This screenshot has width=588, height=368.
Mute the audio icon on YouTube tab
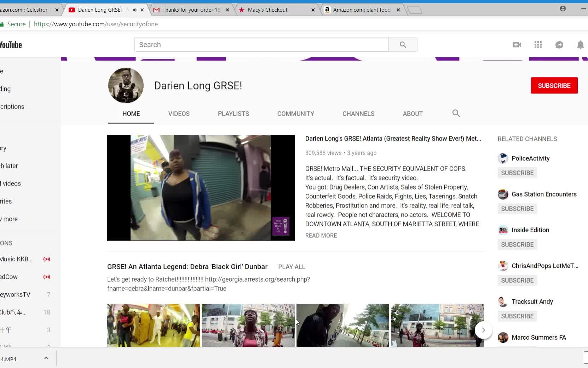tap(135, 10)
